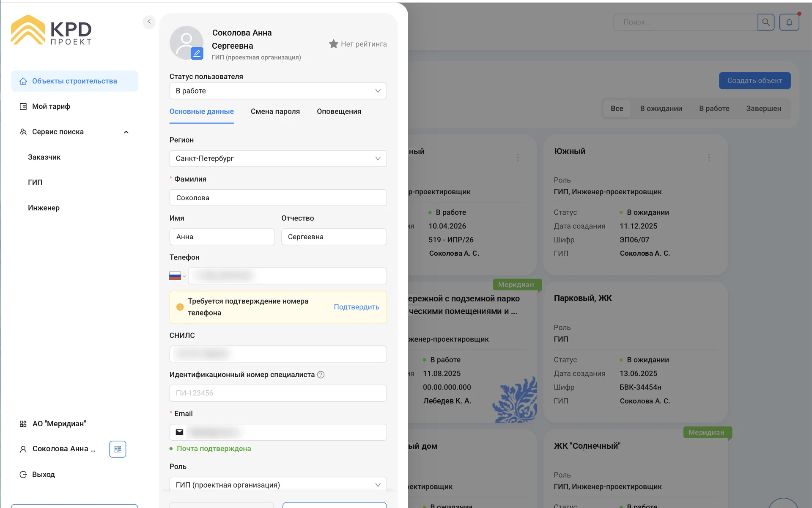Click the home icon of Объекты строительства
This screenshot has width=812, height=508.
click(x=23, y=81)
